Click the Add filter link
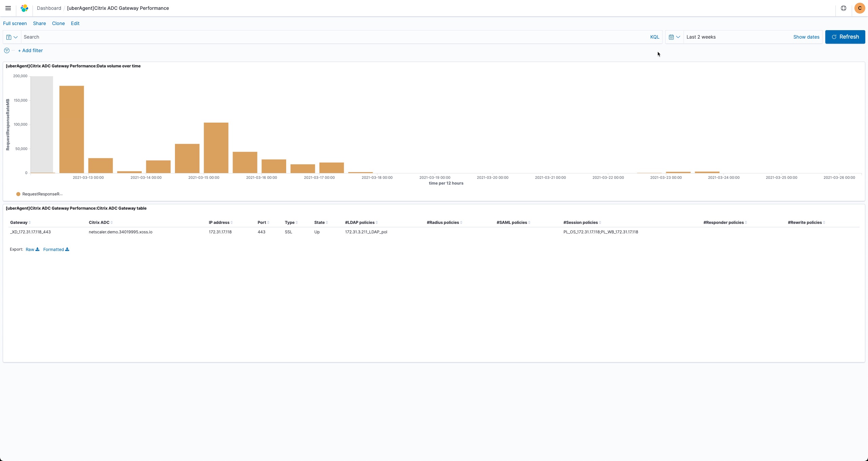 click(x=31, y=50)
